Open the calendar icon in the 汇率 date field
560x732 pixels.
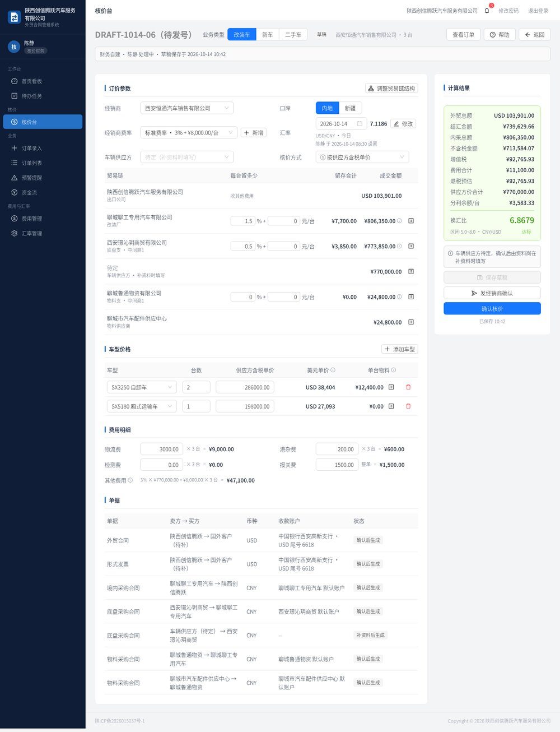[360, 124]
